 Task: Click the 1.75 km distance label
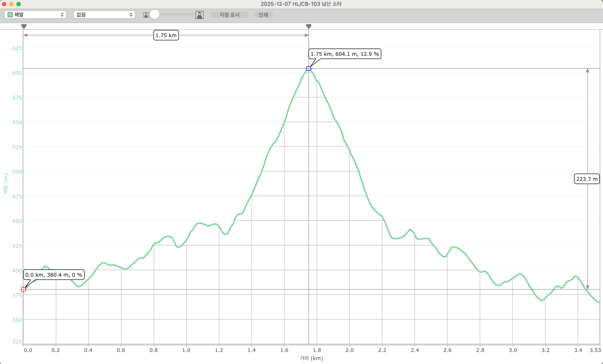coord(166,35)
